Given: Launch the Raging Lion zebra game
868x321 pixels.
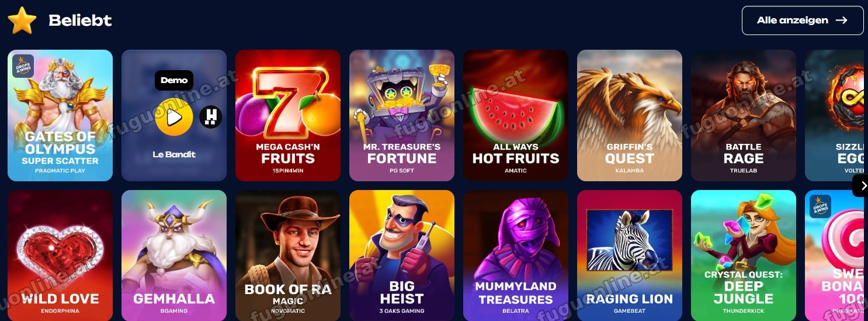Looking at the screenshot, I should pos(630,256).
